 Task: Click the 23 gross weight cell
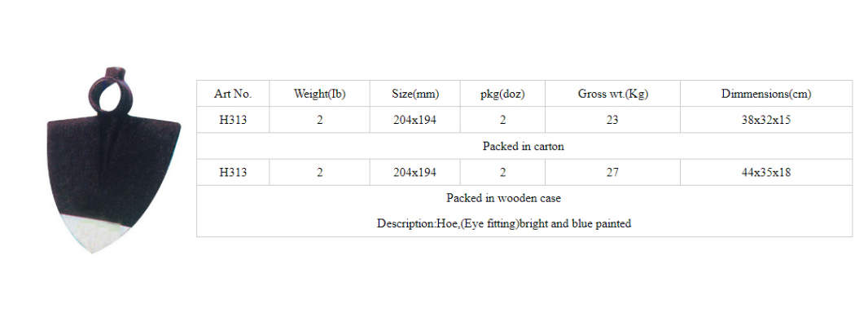(x=613, y=120)
